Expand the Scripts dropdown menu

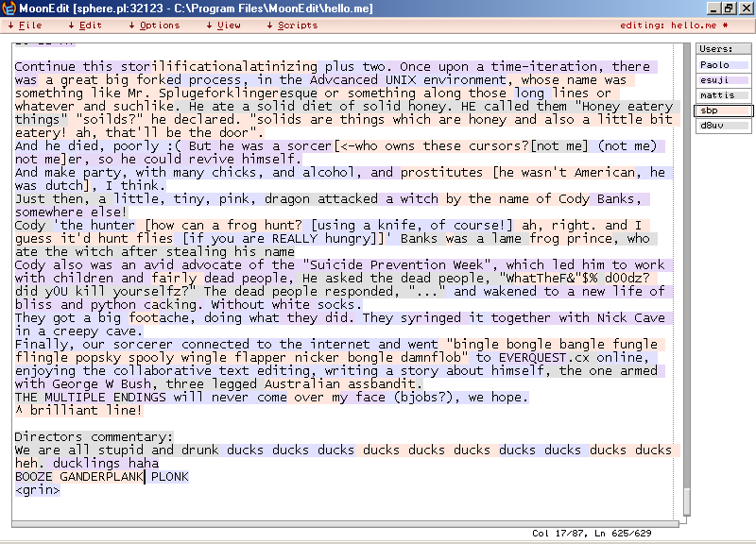[x=297, y=25]
